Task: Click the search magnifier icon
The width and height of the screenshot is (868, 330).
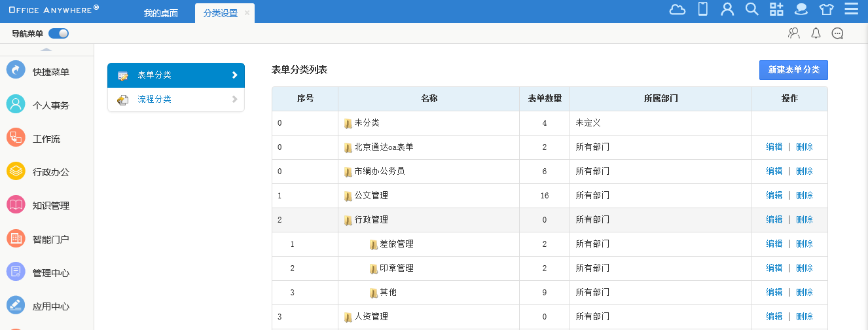Action: (x=752, y=9)
